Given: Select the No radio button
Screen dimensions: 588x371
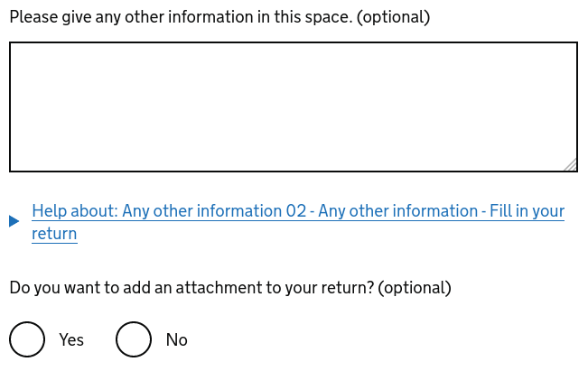Looking at the screenshot, I should [134, 339].
